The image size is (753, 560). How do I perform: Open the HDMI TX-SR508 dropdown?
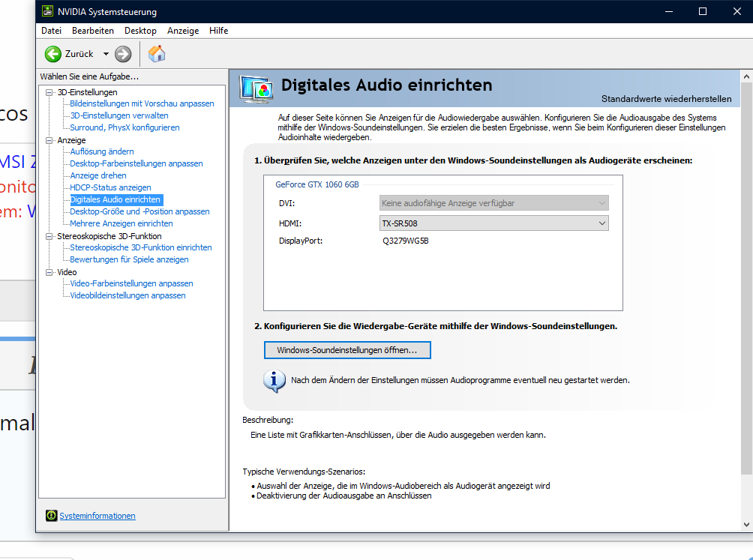coord(493,223)
